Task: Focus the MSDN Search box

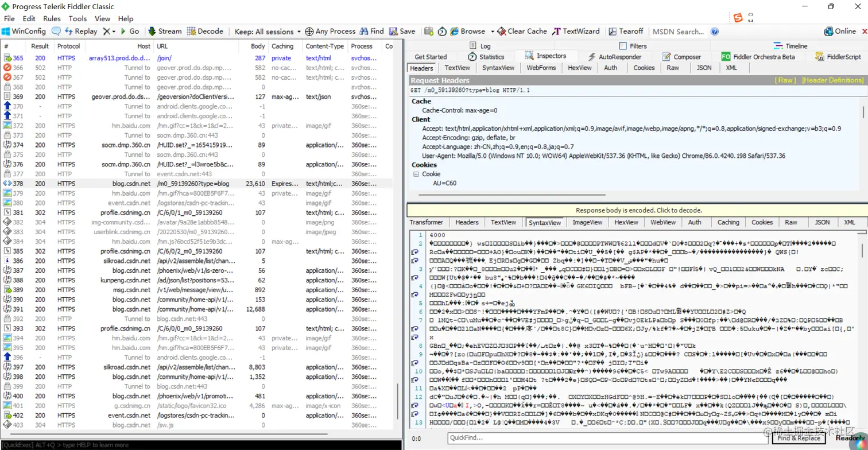Action: (678, 32)
